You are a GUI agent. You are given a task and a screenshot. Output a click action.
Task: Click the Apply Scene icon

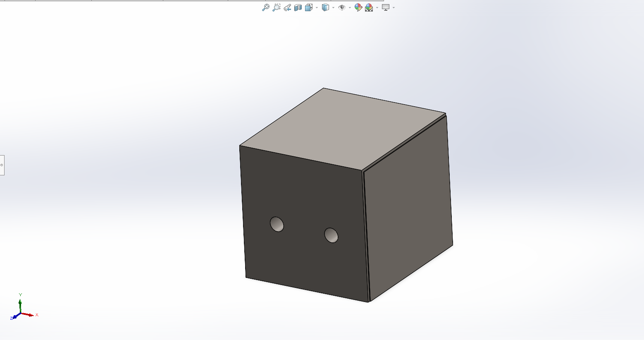click(x=369, y=7)
